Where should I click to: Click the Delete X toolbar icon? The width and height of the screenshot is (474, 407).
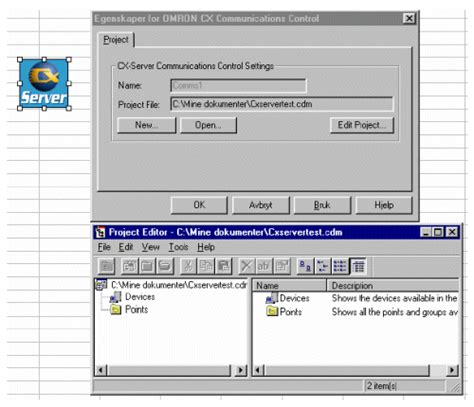[247, 266]
